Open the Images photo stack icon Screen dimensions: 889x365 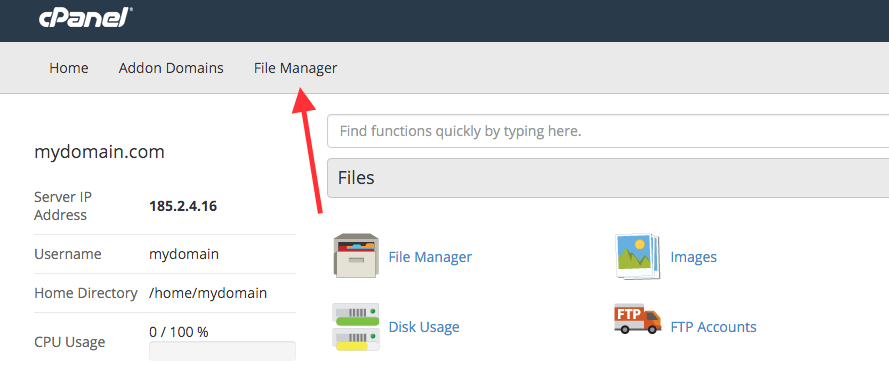pos(638,257)
